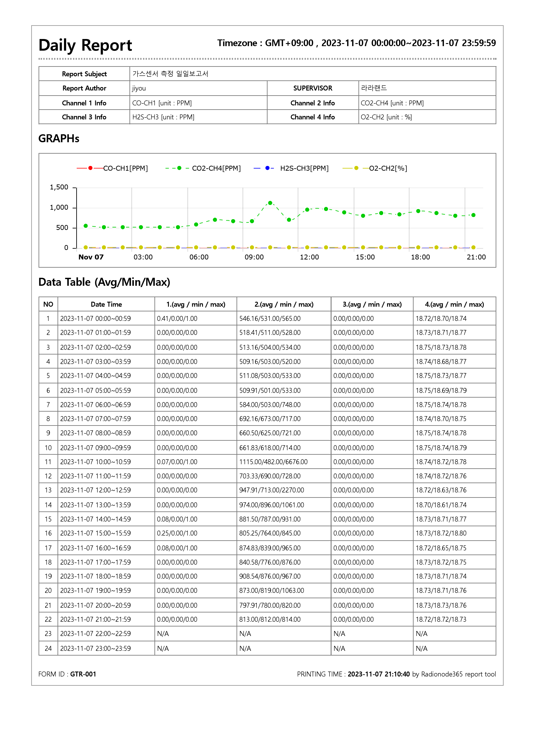The width and height of the screenshot is (534, 756).
Task: Toggle CO-CH1[PPM] series in chart legend
Action: [x=112, y=168]
